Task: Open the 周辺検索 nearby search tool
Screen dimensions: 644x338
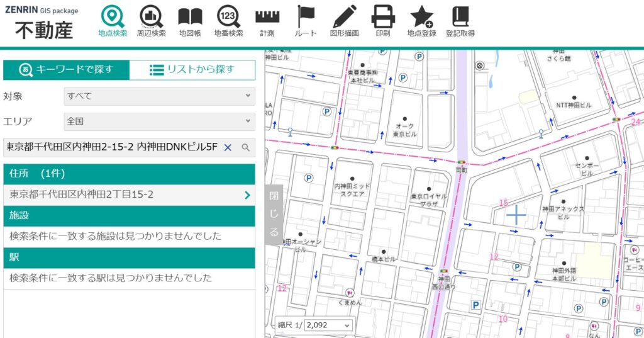Action: 151,21
